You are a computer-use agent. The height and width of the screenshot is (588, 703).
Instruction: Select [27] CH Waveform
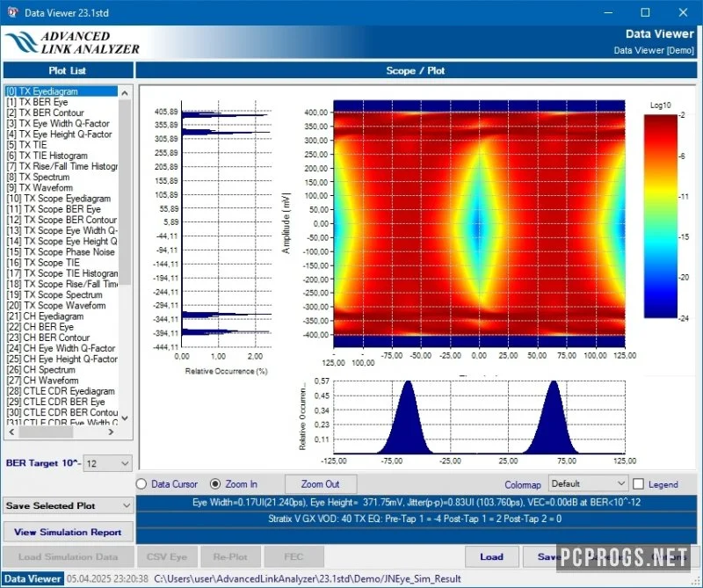point(62,381)
